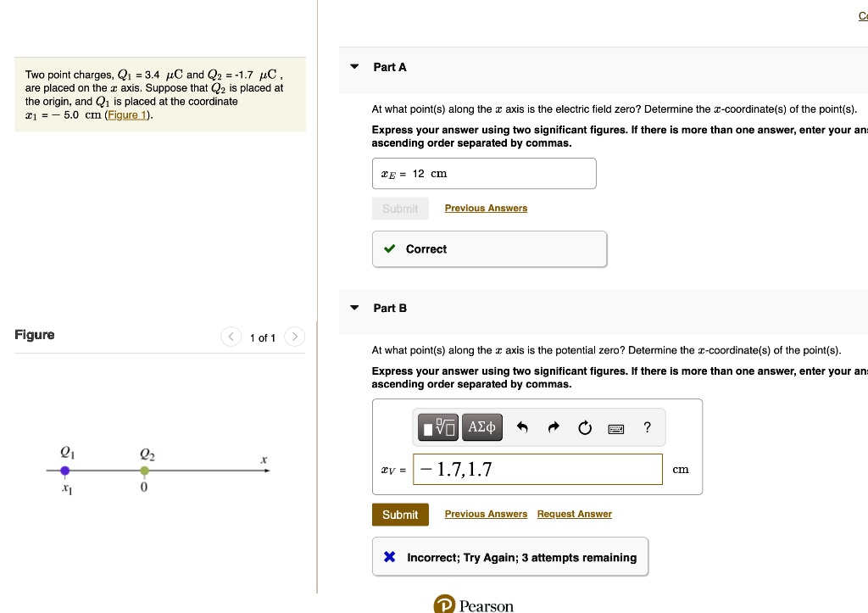Click the previous figure chevron arrow

[x=231, y=337]
